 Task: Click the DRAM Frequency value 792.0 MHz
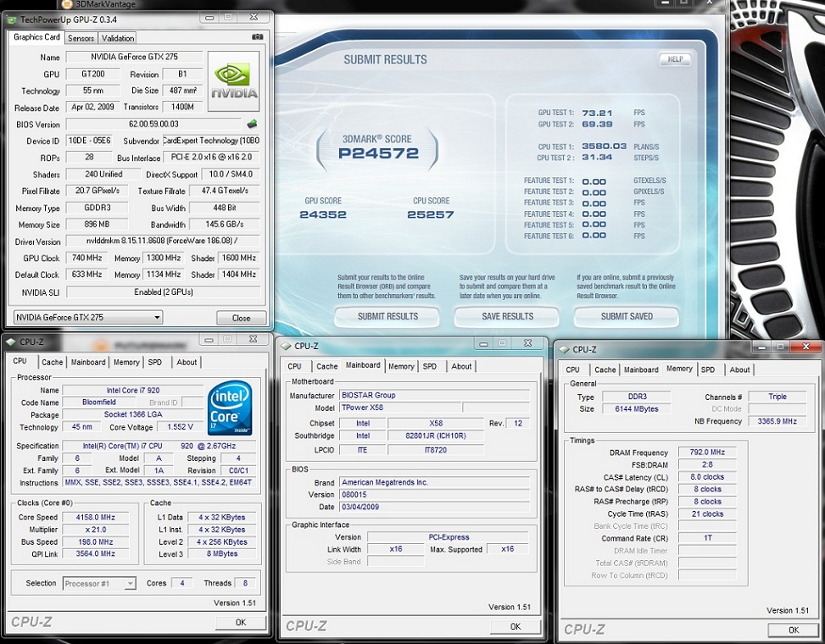tap(707, 452)
